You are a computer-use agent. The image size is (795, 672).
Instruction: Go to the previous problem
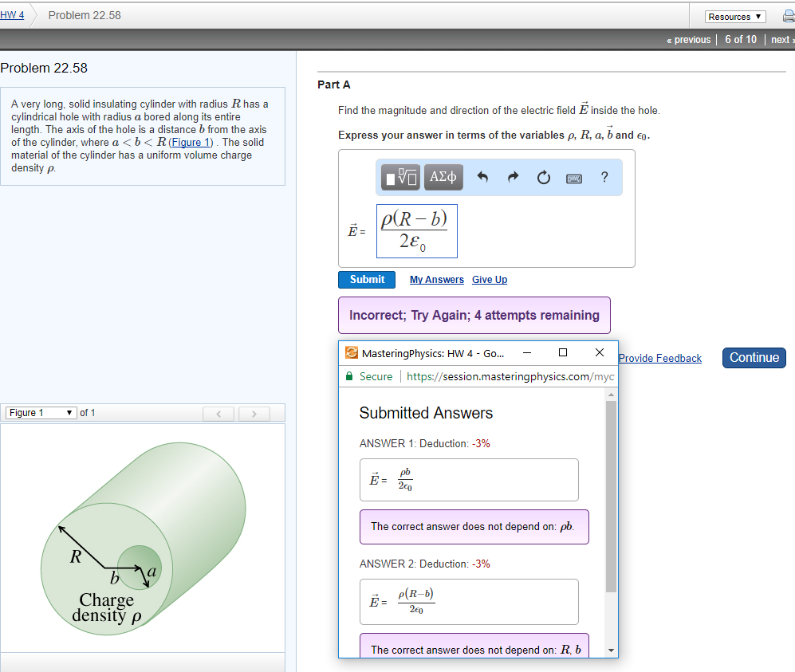[688, 40]
